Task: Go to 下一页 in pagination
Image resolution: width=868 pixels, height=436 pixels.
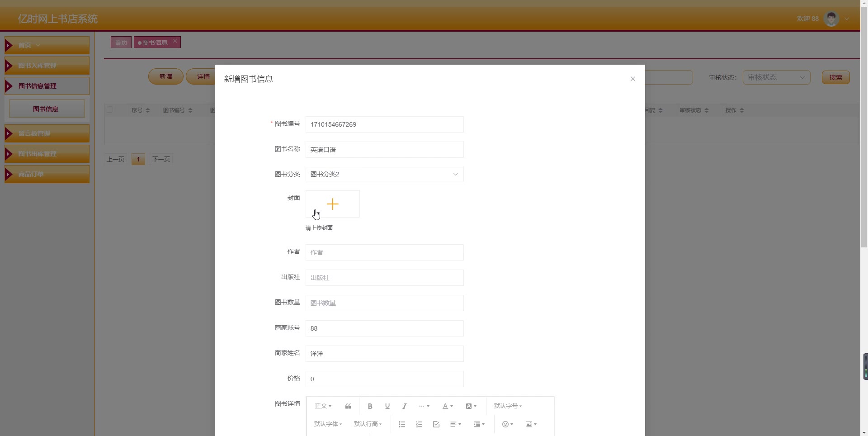Action: click(161, 159)
